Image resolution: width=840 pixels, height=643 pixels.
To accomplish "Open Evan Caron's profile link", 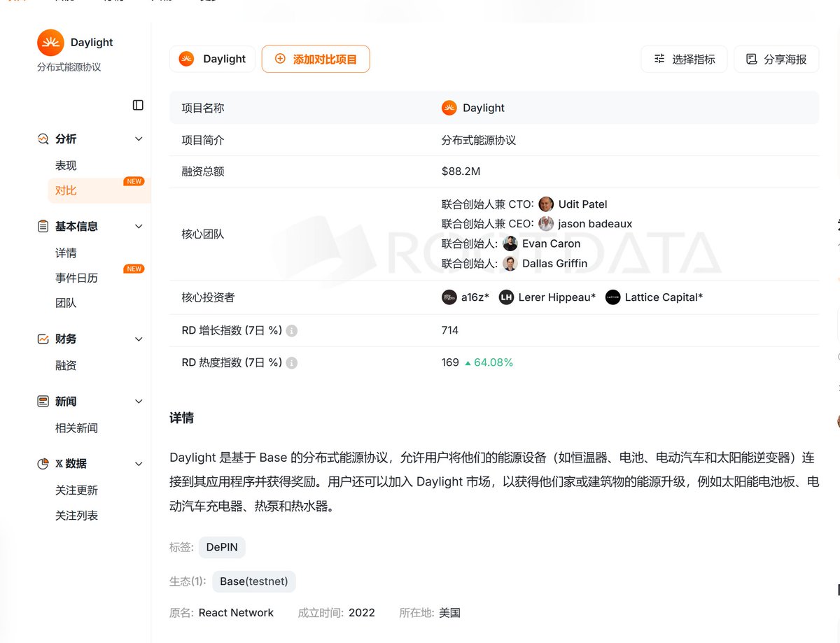I will pyautogui.click(x=552, y=243).
